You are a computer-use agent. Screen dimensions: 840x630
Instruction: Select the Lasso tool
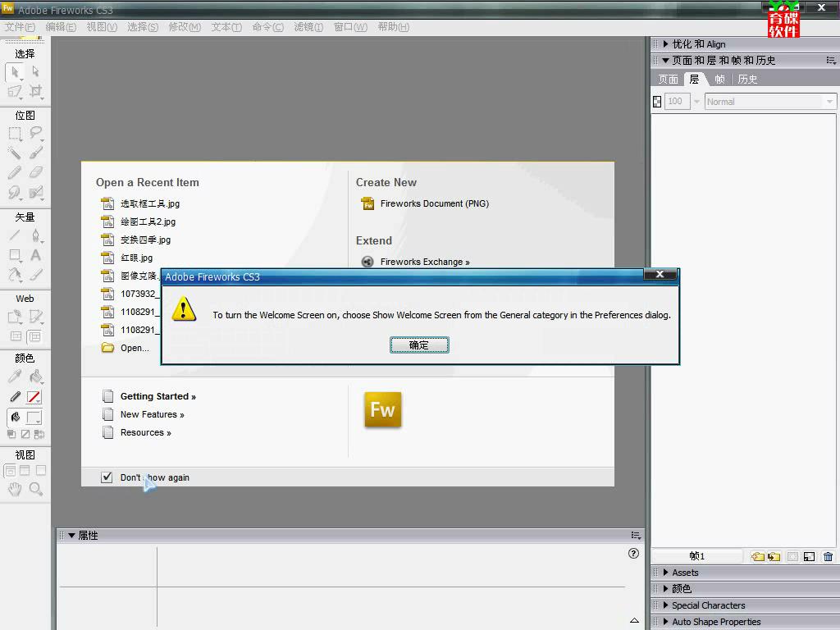coord(35,133)
